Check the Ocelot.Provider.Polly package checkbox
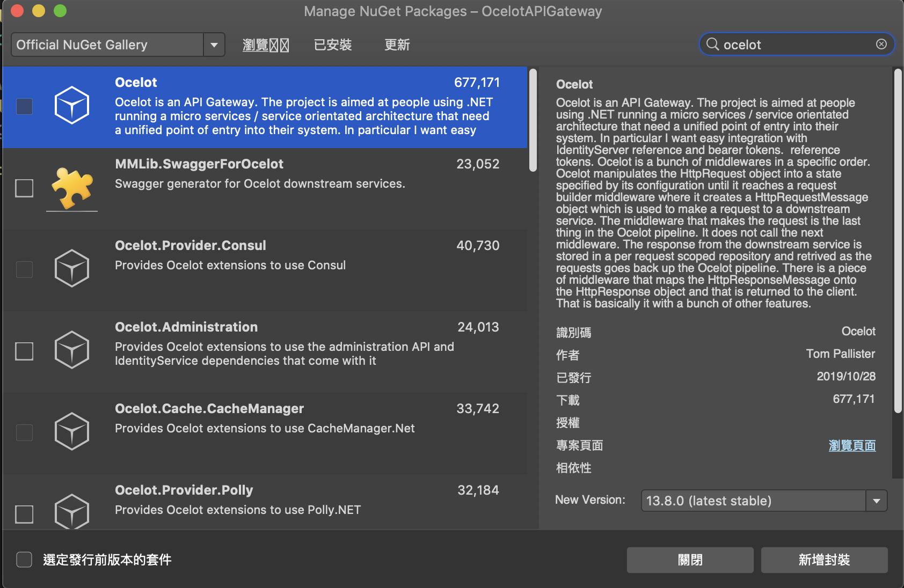The height and width of the screenshot is (588, 904). coord(24,514)
